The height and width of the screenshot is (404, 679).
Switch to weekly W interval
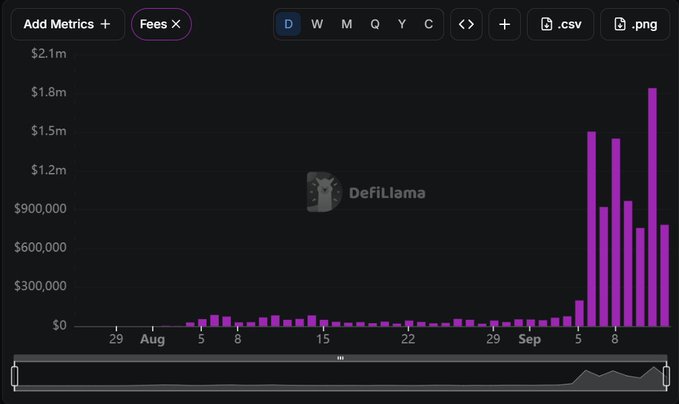coord(317,24)
